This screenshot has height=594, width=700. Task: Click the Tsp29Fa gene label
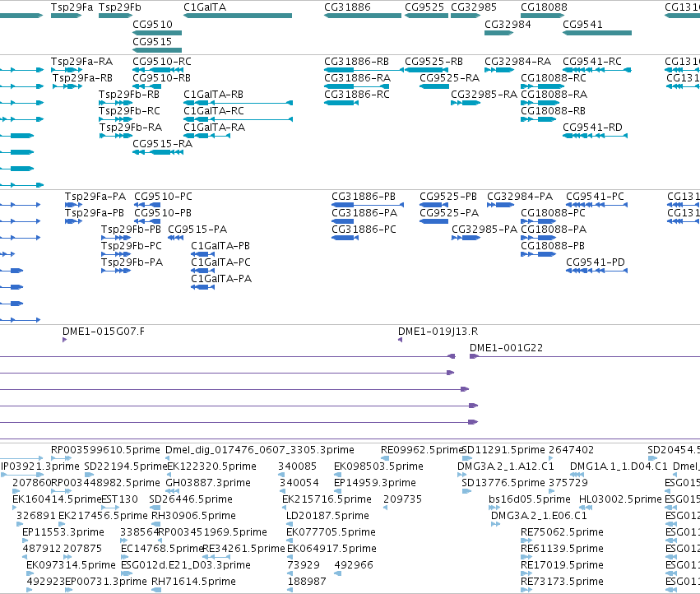pyautogui.click(x=72, y=7)
